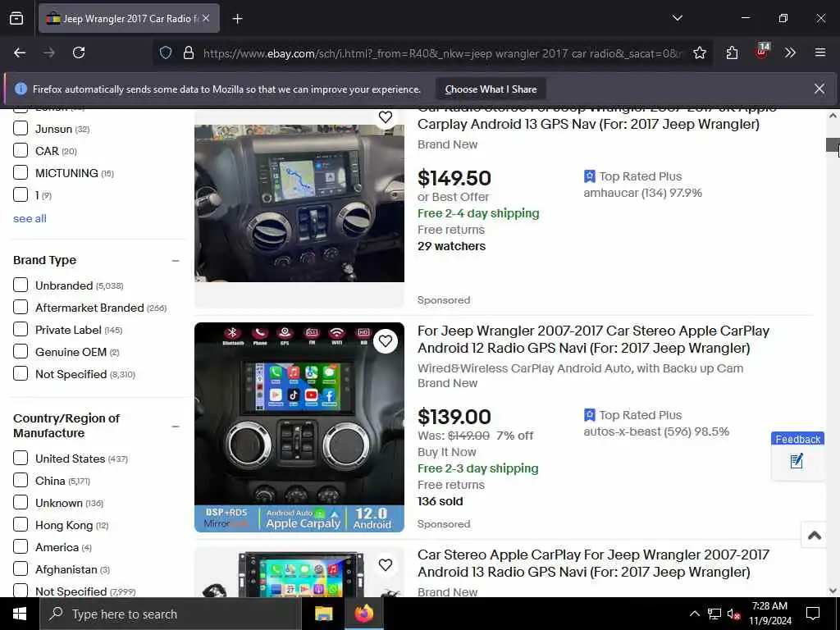Reload the current eBay page
The height and width of the screenshot is (630, 840).
(79, 52)
